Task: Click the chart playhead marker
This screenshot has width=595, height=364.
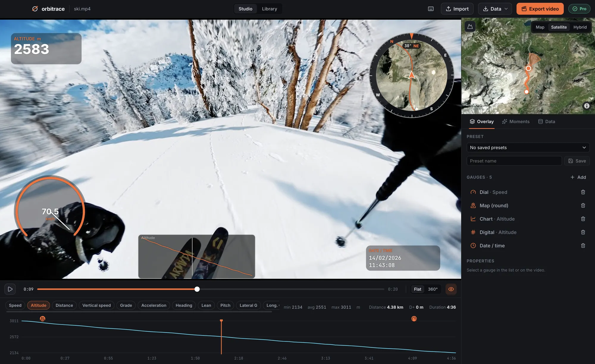Action: (221, 321)
